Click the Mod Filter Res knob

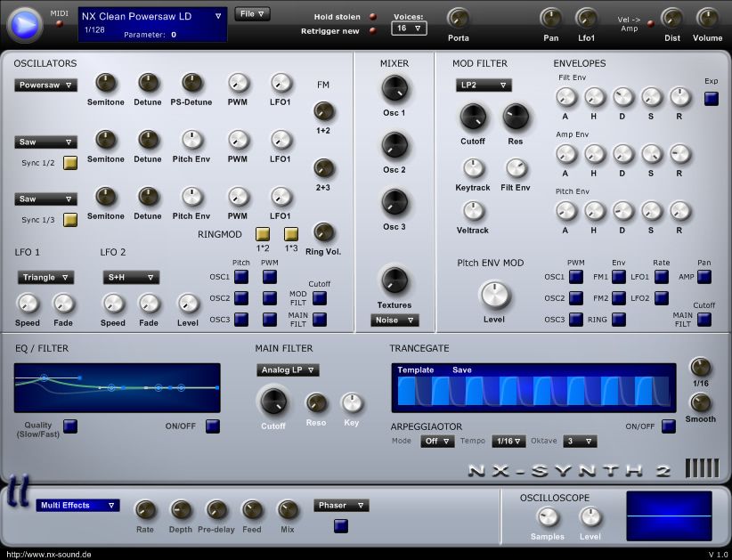pyautogui.click(x=516, y=117)
